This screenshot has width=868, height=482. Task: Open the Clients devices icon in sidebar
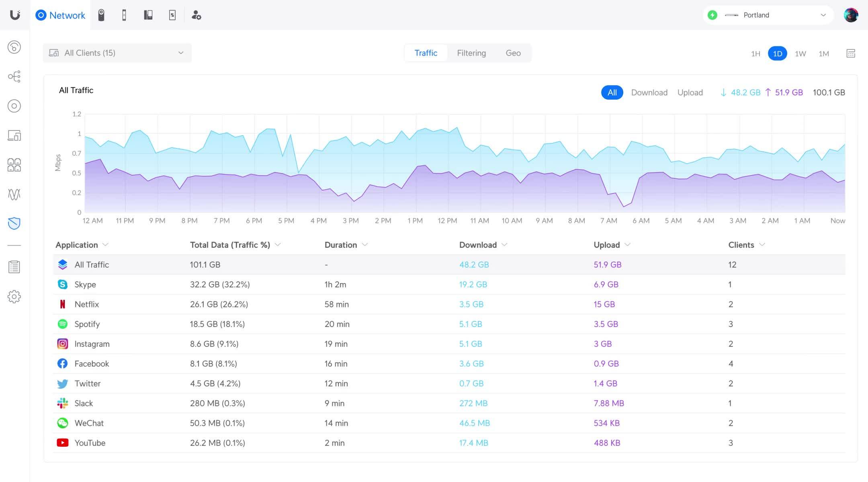point(14,136)
